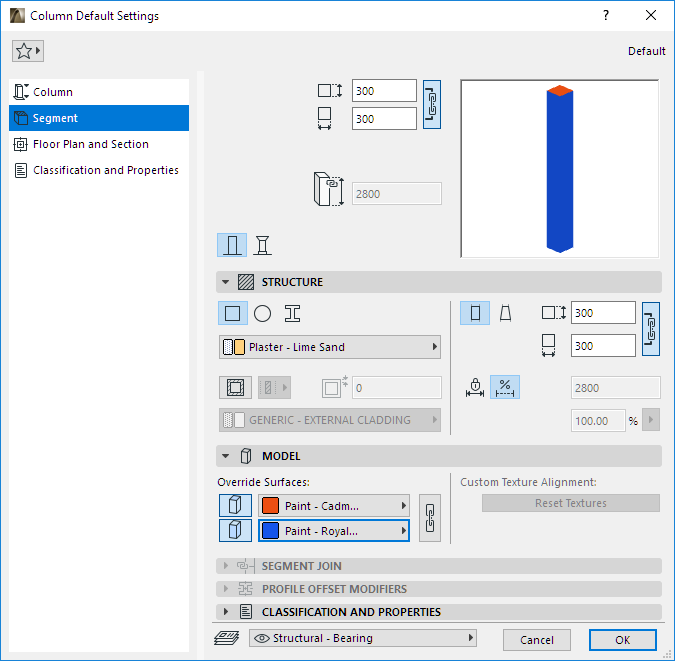
Task: Click the Default label text
Action: tap(647, 51)
